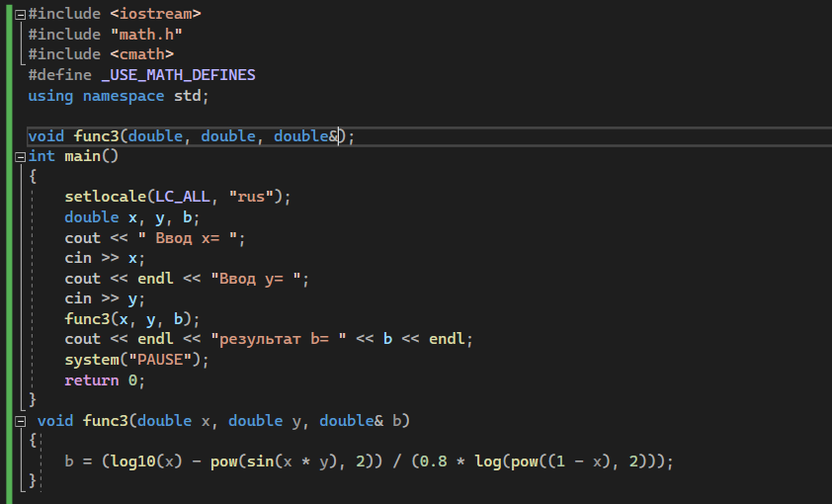Click the func3(x, y, b); call

coord(132,319)
